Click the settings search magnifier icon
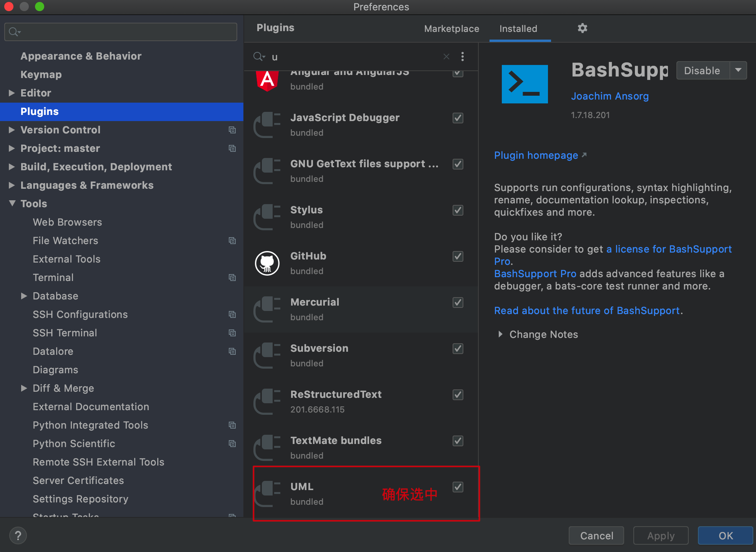 coord(15,32)
